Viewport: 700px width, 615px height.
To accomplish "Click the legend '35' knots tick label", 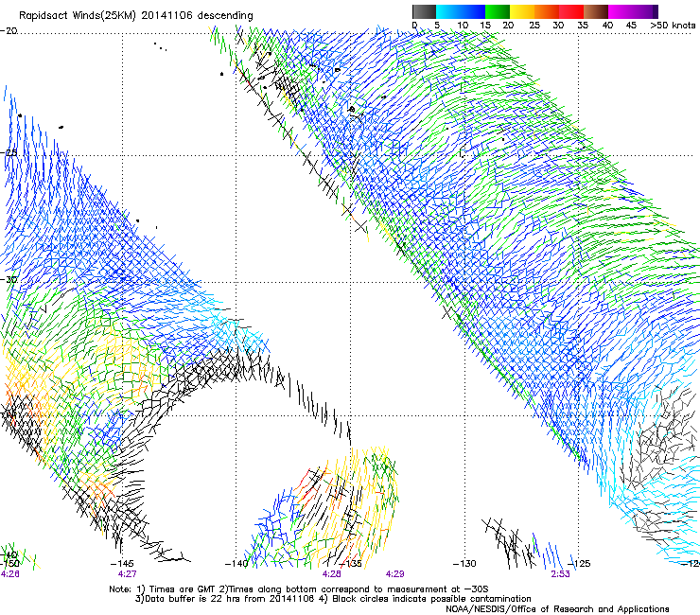I will 583,25.
